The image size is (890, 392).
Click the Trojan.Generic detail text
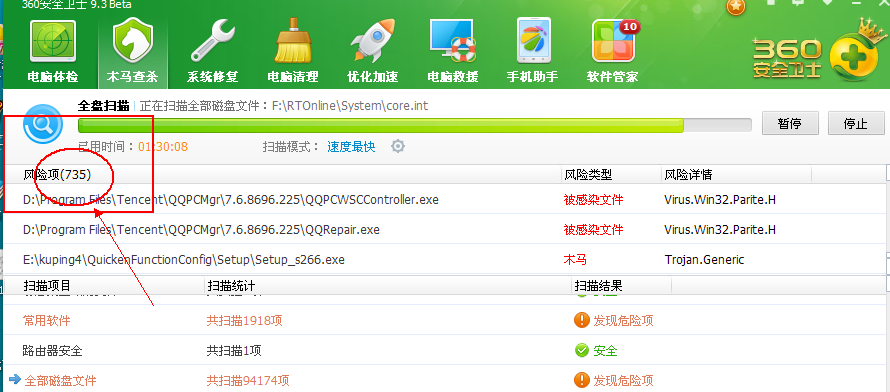pyautogui.click(x=704, y=260)
